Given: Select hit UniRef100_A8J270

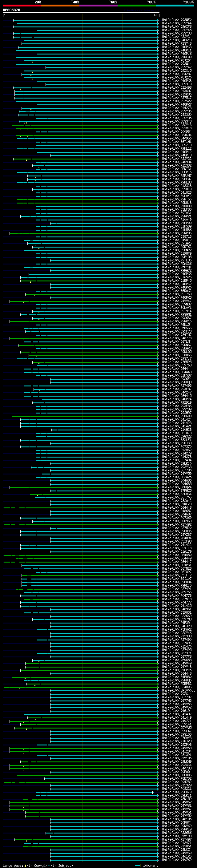Looking at the screenshot, I should coord(176,78).
